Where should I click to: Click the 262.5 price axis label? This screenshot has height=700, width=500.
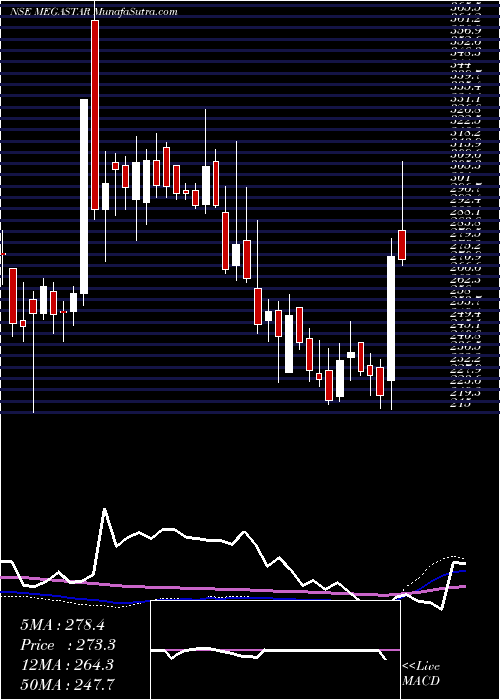click(x=466, y=279)
